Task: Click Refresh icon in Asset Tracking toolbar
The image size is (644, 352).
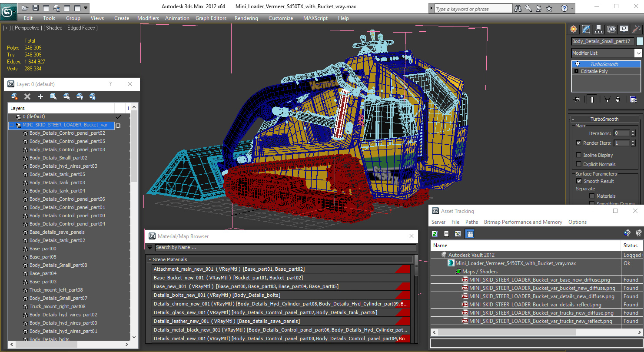Action: [435, 234]
